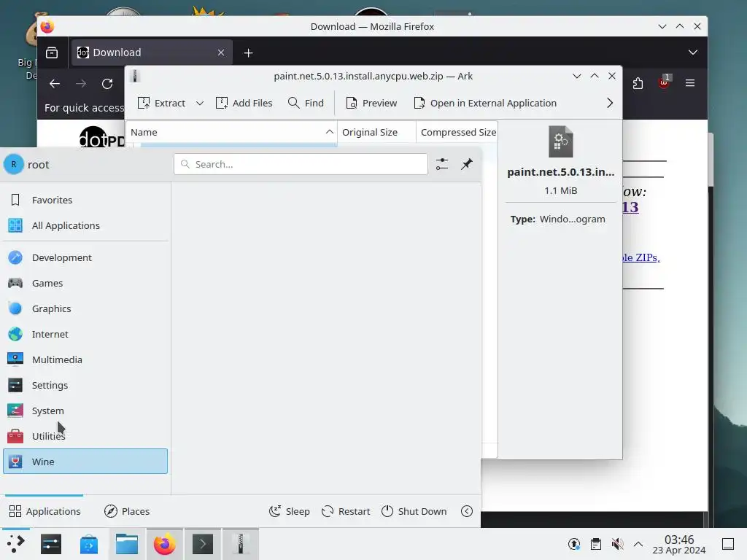
Task: Switch to the Places tab
Action: (127, 511)
